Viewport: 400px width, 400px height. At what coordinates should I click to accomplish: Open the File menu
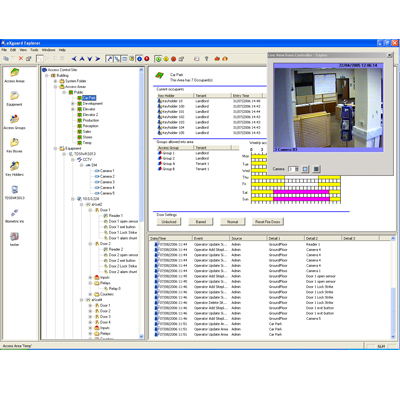coord(4,50)
